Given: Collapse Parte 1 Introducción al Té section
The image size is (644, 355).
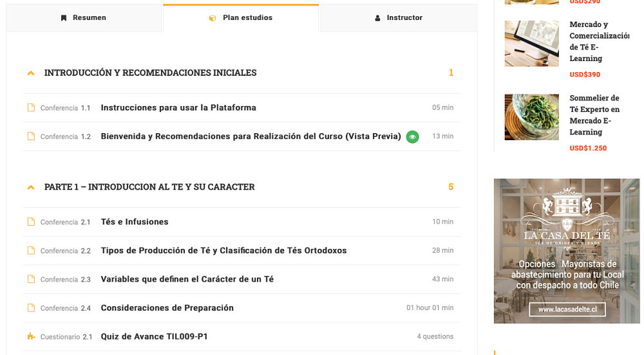Looking at the screenshot, I should [x=31, y=187].
